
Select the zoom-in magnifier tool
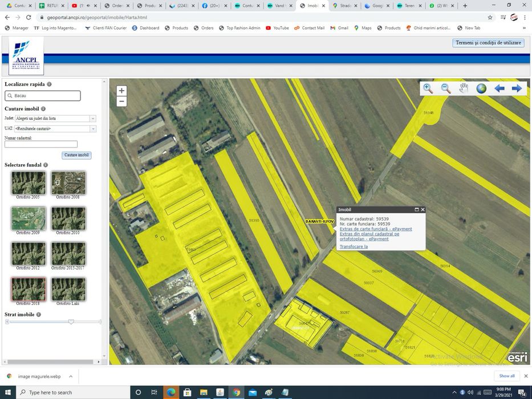point(428,88)
